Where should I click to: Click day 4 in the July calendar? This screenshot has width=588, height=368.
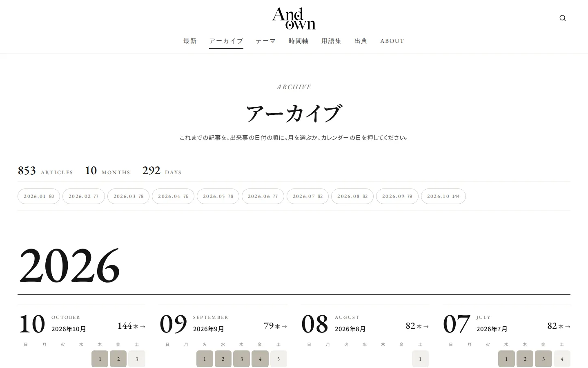562,359
